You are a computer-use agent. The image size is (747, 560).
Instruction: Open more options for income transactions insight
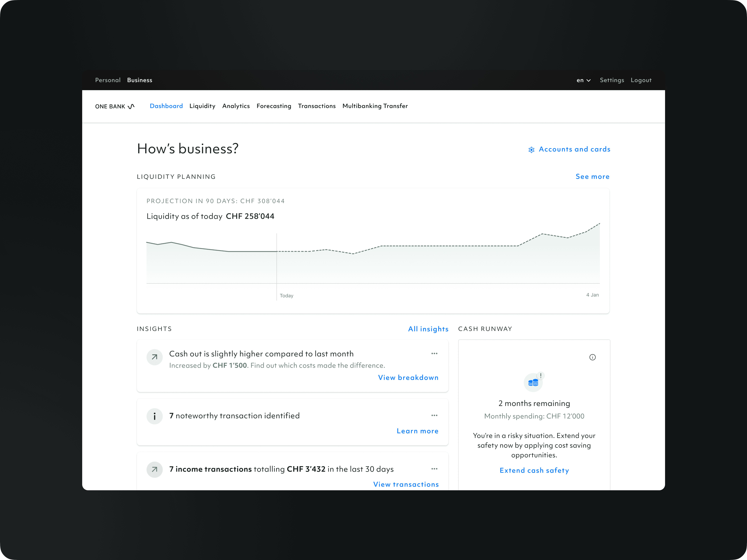click(434, 469)
